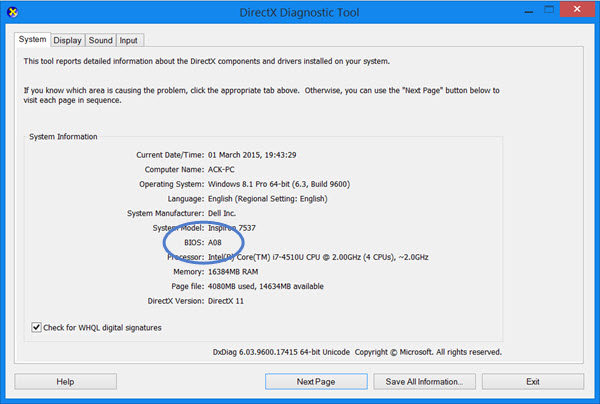
Task: Open the Input tab
Action: 129,40
